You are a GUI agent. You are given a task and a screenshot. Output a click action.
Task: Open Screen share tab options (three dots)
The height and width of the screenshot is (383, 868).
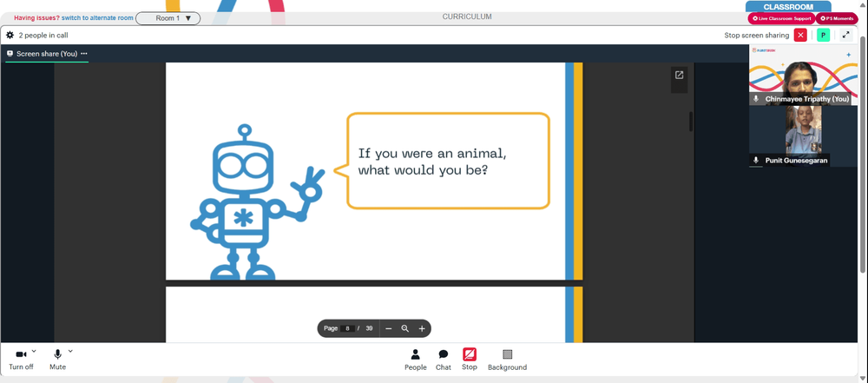coord(84,54)
